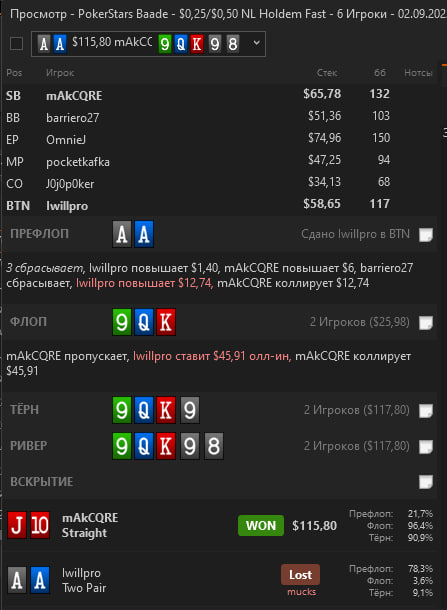Click the pocketkafka player name
447x610 pixels.
[78, 161]
